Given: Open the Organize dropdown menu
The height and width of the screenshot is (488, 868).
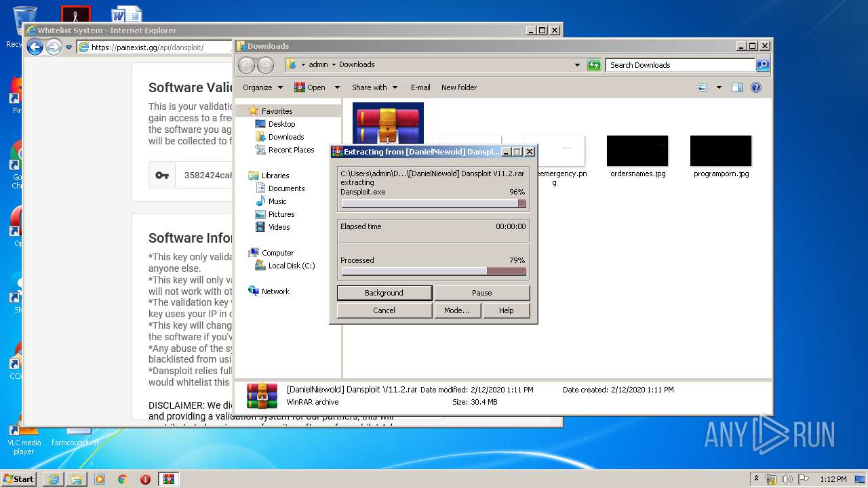Looking at the screenshot, I should click(262, 87).
